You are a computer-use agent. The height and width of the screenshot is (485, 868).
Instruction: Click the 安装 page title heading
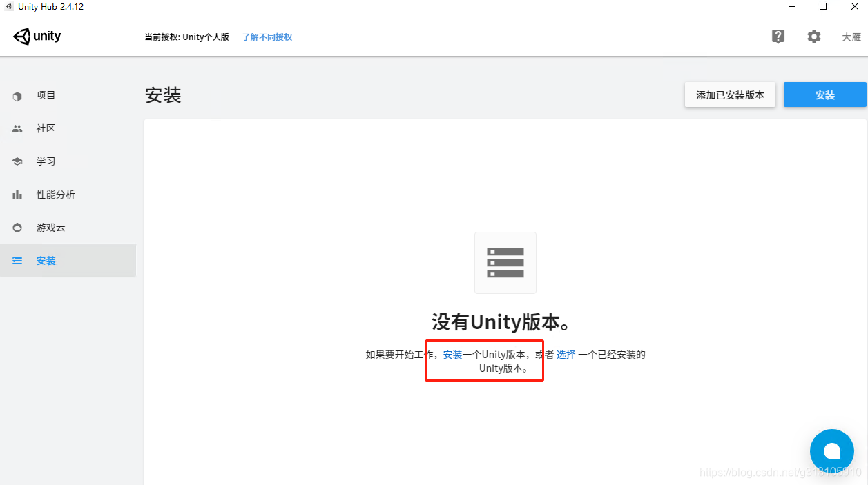[x=163, y=95]
